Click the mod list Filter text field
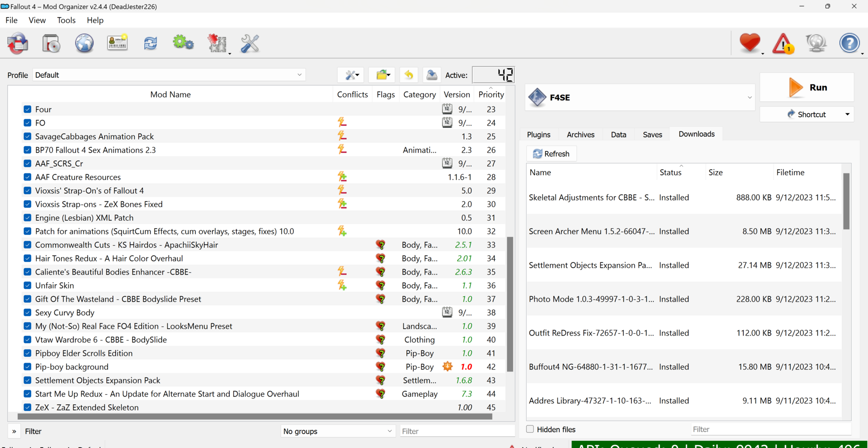 coord(457,431)
